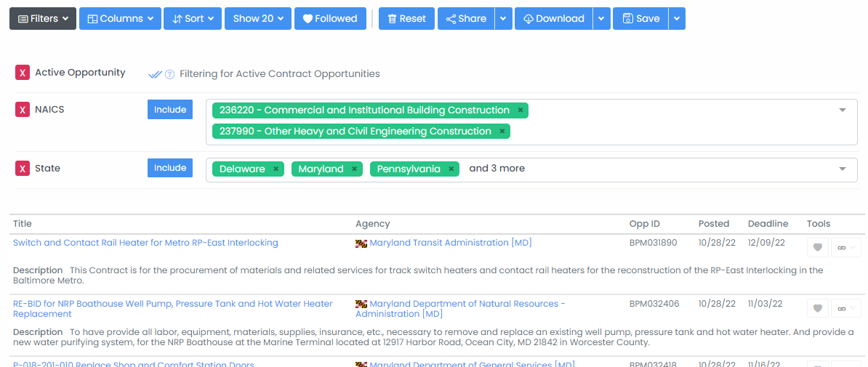Toggle the NAICS Include button
This screenshot has height=367, width=868.
pos(170,110)
